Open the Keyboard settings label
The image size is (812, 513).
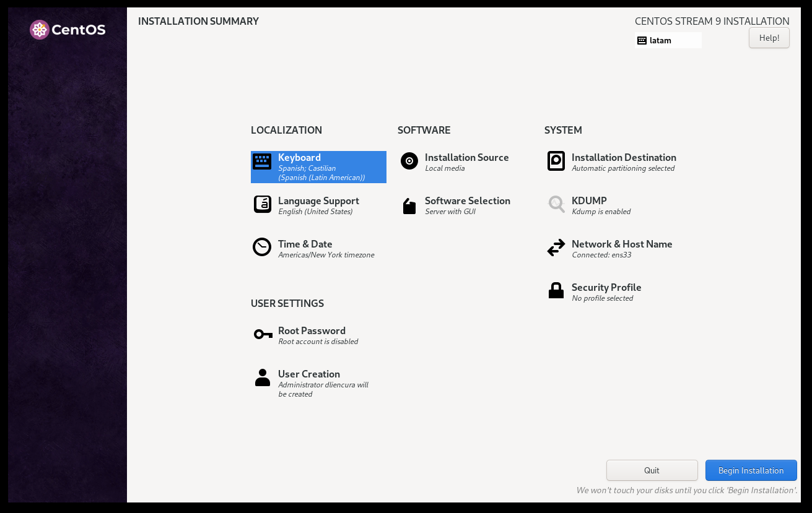pyautogui.click(x=299, y=158)
